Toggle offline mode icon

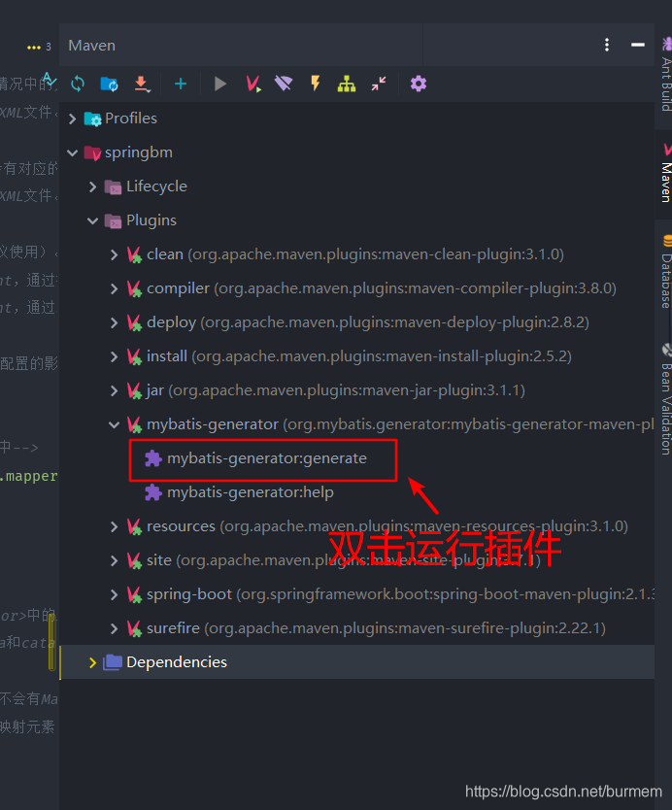284,84
